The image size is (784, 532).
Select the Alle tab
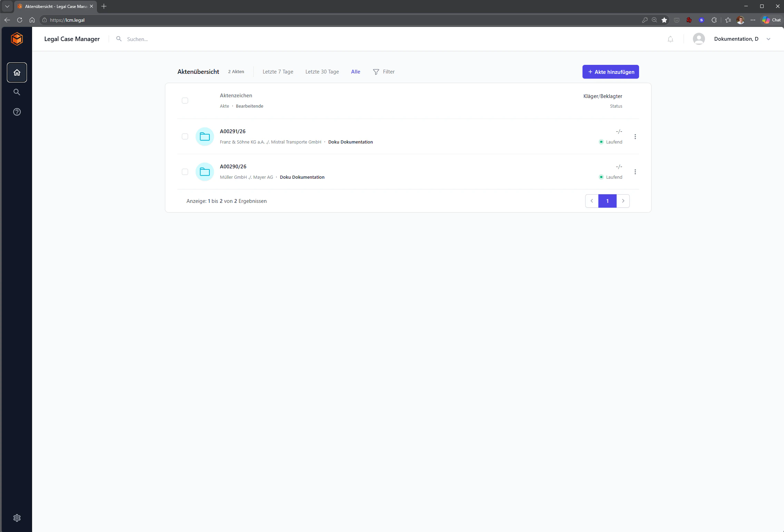pyautogui.click(x=355, y=72)
